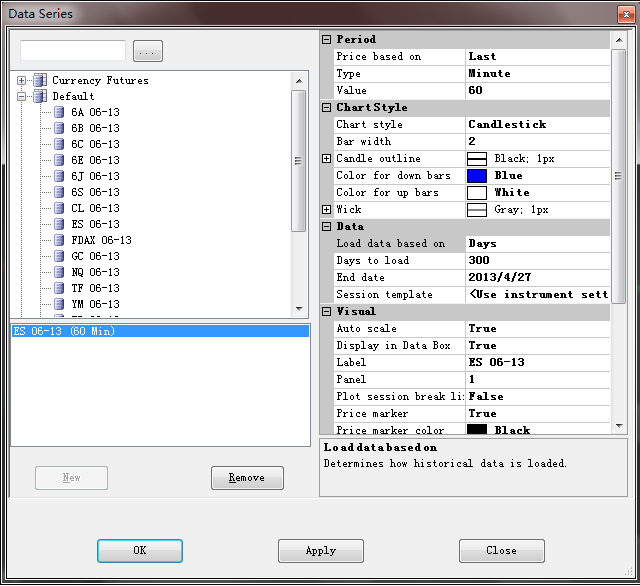This screenshot has height=586, width=640.
Task: Click the NQ 06-13 instrument icon
Action: (x=59, y=272)
